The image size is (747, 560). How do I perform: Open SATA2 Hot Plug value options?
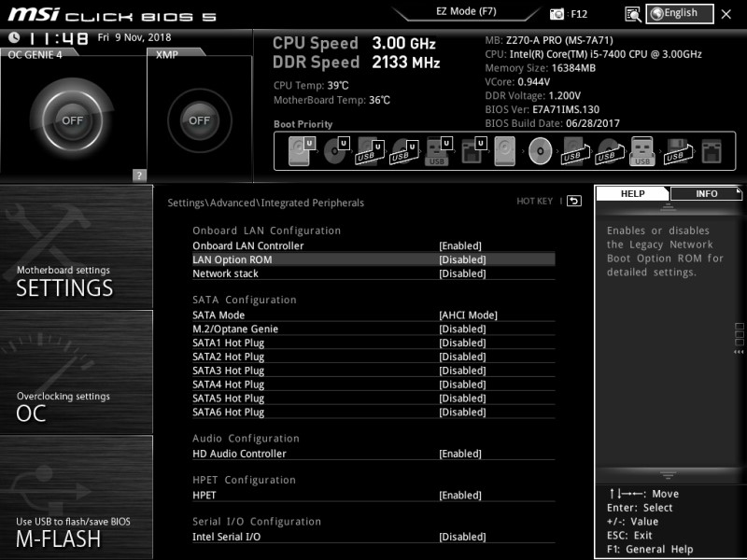(462, 357)
